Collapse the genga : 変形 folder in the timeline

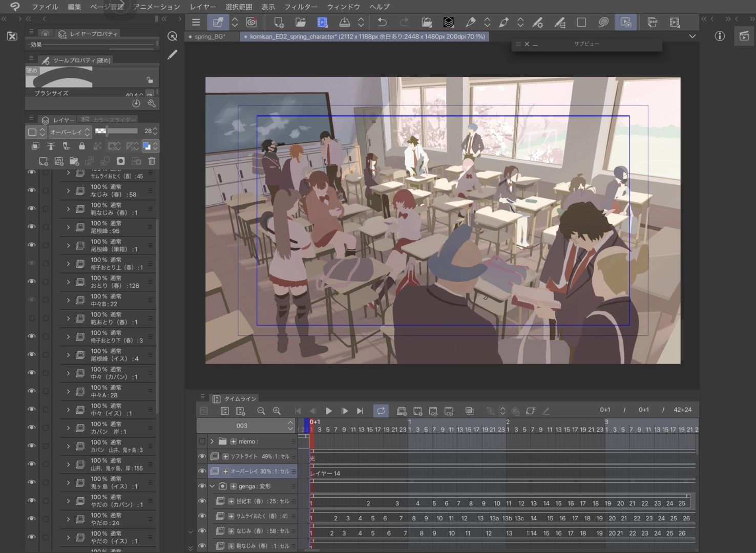(x=212, y=486)
